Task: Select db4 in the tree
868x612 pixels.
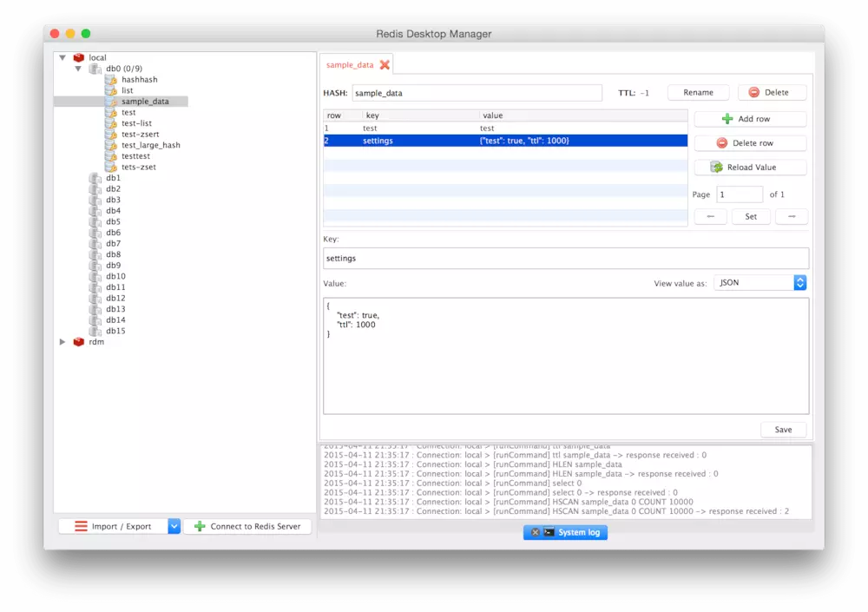Action: pyautogui.click(x=113, y=210)
